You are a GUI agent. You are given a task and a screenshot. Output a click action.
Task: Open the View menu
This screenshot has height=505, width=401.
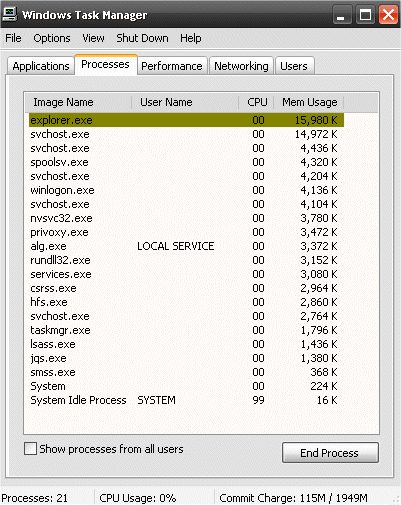pyautogui.click(x=93, y=38)
